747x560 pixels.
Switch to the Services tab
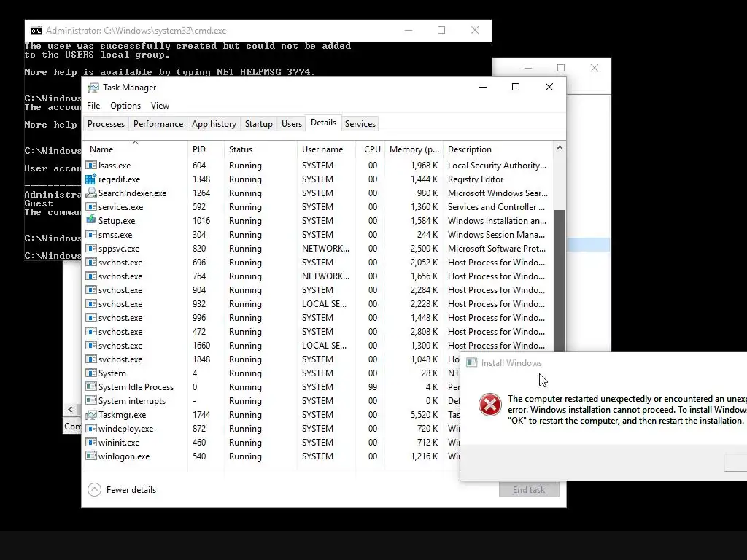coord(360,124)
